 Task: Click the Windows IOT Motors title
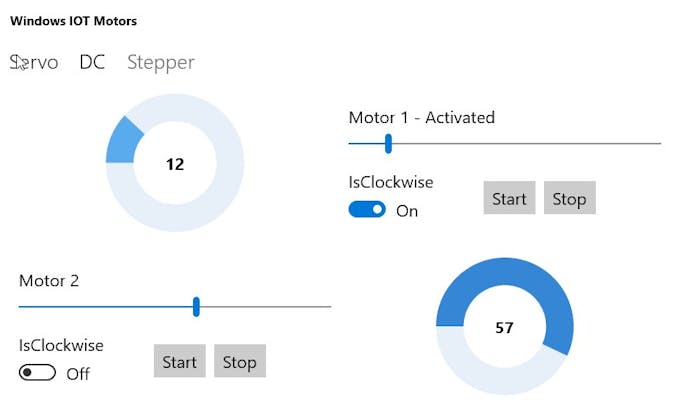(x=73, y=21)
